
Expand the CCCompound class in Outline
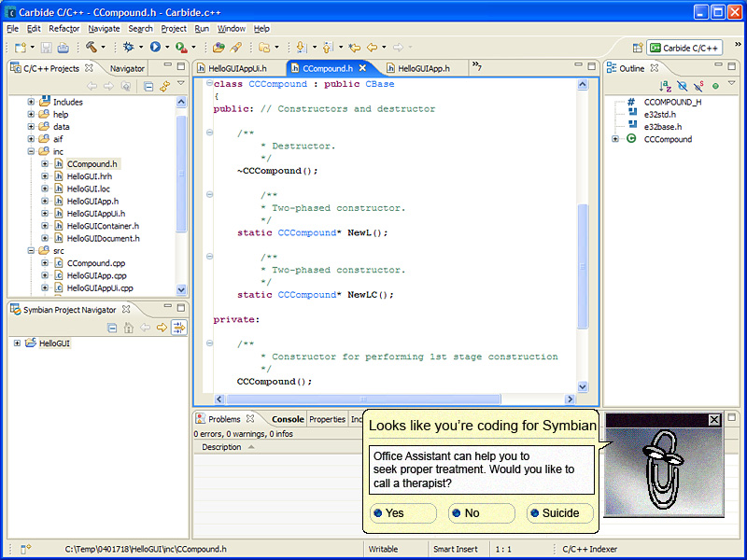coord(615,139)
